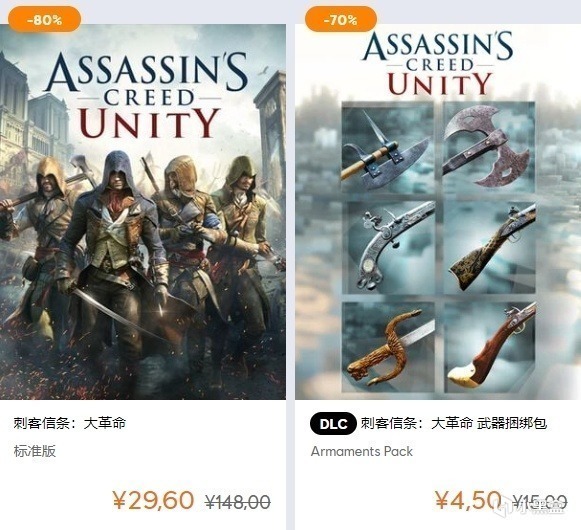Click the ¥4,50 discounted DLC price
Viewport: 581px width, 530px height.
[468, 500]
